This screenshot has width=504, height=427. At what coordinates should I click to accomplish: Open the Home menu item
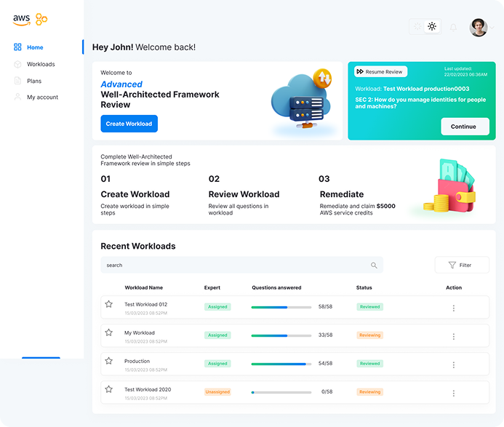pyautogui.click(x=35, y=47)
